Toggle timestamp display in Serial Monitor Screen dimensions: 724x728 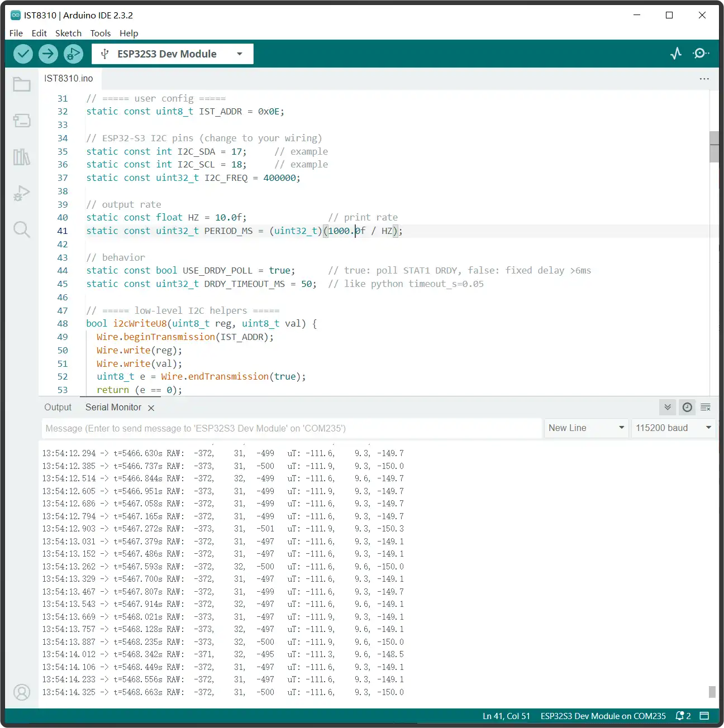coord(687,408)
